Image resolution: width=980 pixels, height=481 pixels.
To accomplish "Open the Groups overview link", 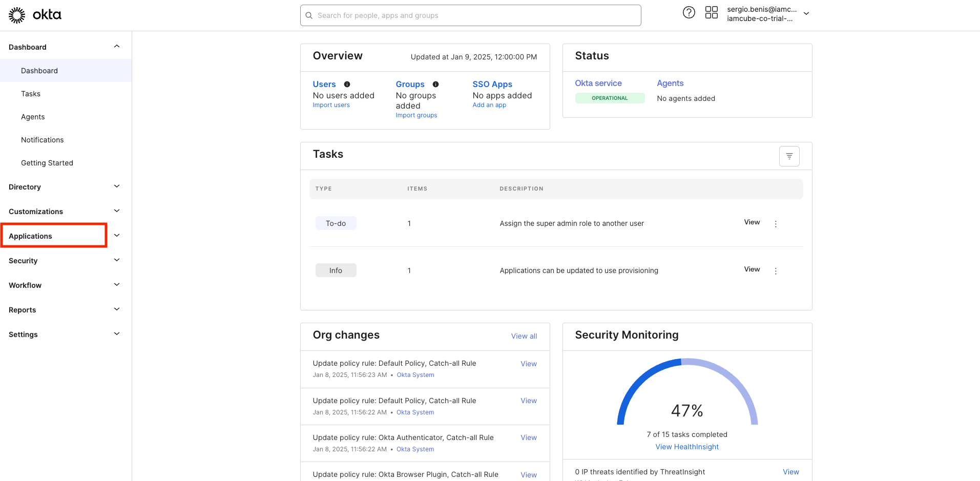I will click(x=410, y=85).
